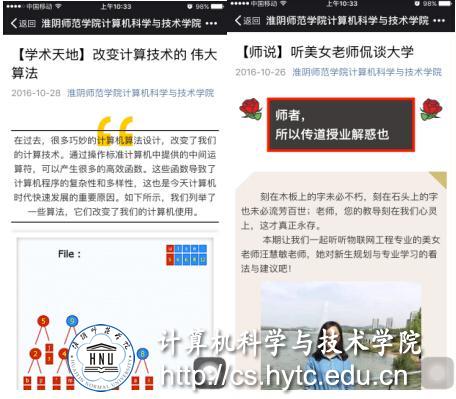Tap the paragraph starting 刻在木板上的字未必不朽
Image resolution: width=456 pixels, height=399 pixels.
click(x=339, y=211)
